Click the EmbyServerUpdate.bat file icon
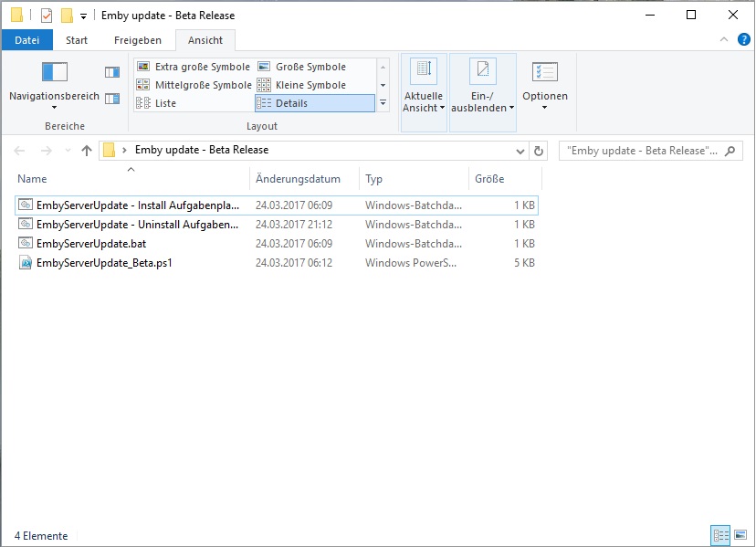756x547 pixels. [x=26, y=243]
